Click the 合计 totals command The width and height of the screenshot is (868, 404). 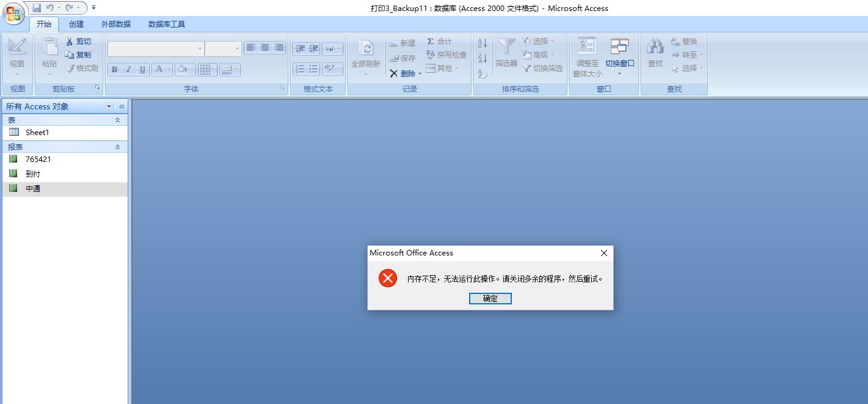[439, 42]
